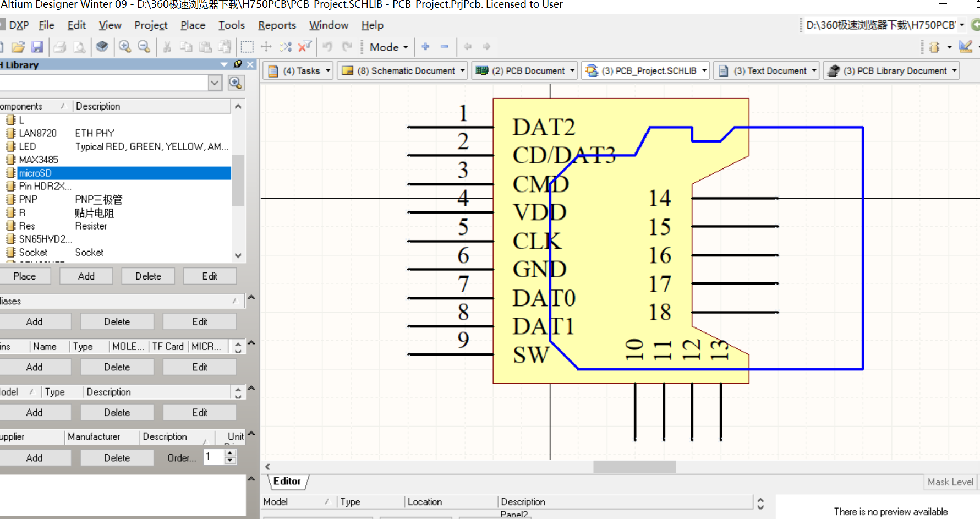980x519 pixels.
Task: Go to next part arrow icon
Action: 486,47
